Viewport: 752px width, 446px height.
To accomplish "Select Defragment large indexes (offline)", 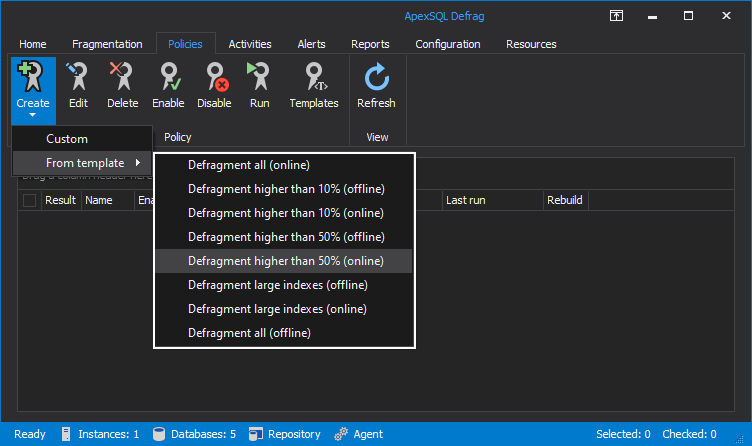I will [284, 285].
